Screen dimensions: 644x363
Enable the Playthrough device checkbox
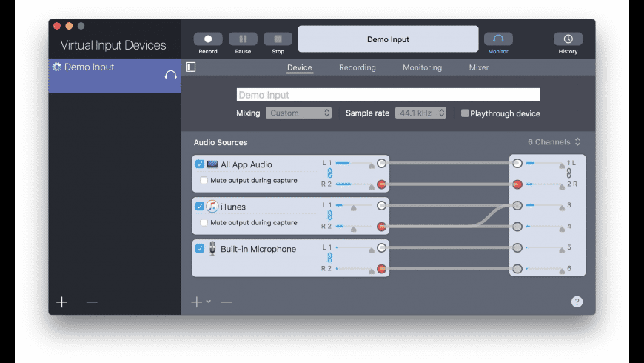[465, 113]
